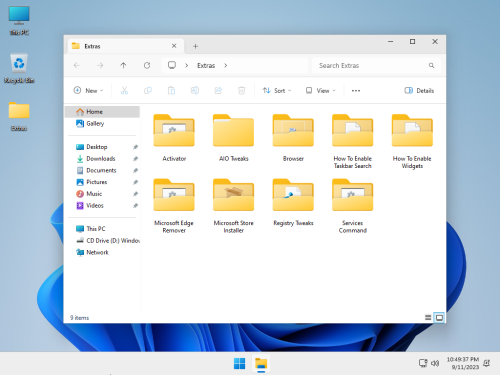This screenshot has height=375, width=500.
Task: Switch to details list view icon
Action: click(x=428, y=318)
